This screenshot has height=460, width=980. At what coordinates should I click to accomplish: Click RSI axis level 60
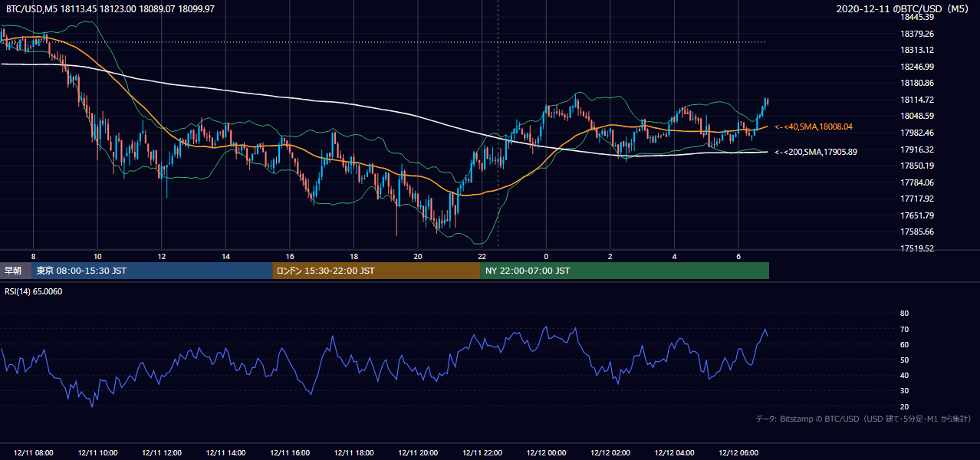coord(905,344)
